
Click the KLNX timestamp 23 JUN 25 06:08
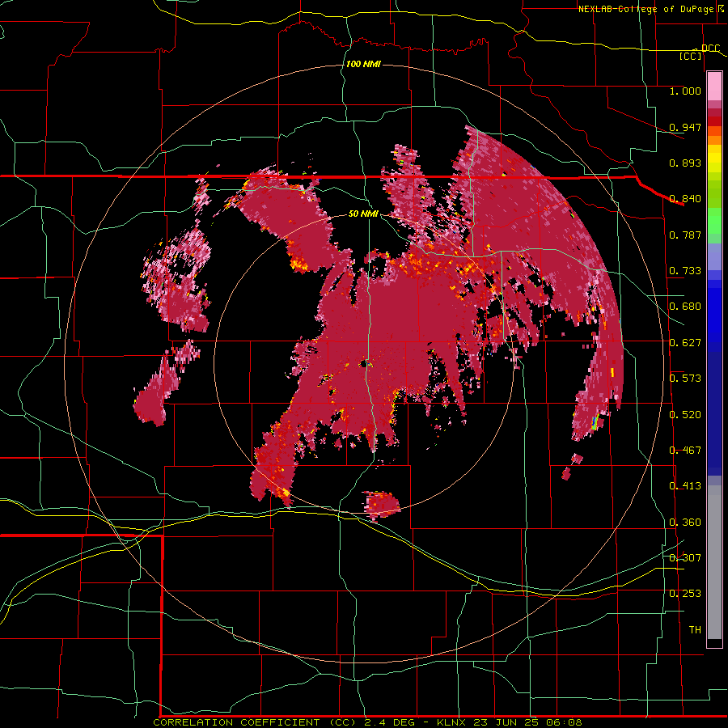(510, 722)
